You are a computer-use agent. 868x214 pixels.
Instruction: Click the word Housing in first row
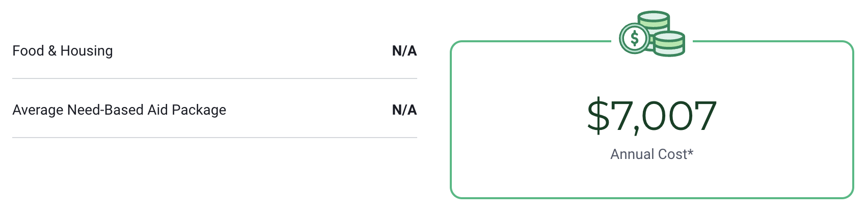click(x=87, y=51)
